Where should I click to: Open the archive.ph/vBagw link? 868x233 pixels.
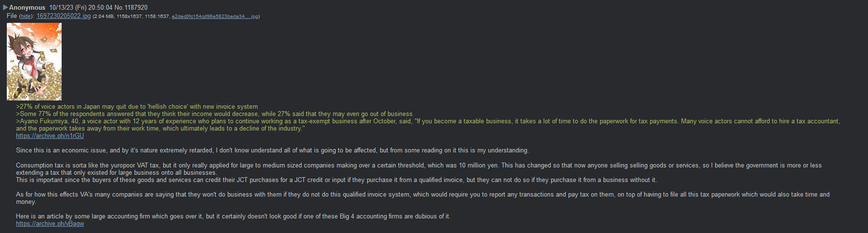[x=50, y=224]
